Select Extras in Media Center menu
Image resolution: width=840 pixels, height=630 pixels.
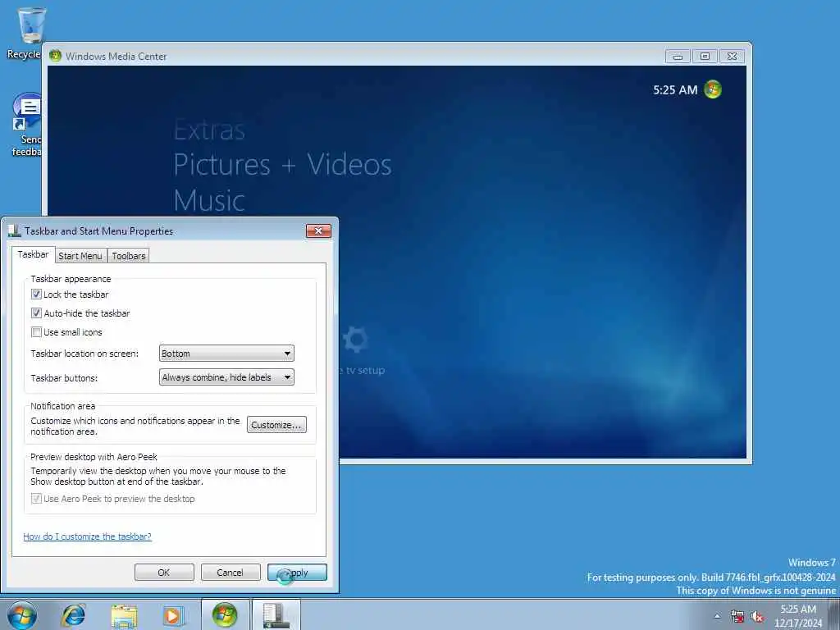(209, 130)
